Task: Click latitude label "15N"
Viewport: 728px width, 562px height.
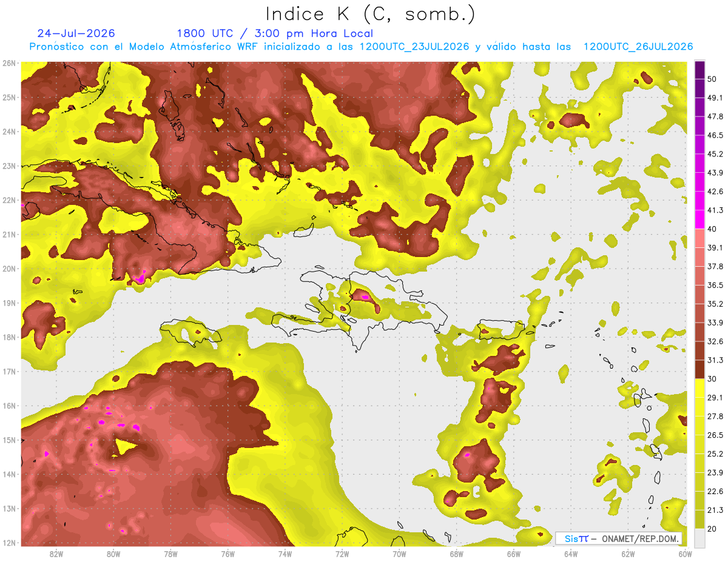Action: (x=8, y=440)
